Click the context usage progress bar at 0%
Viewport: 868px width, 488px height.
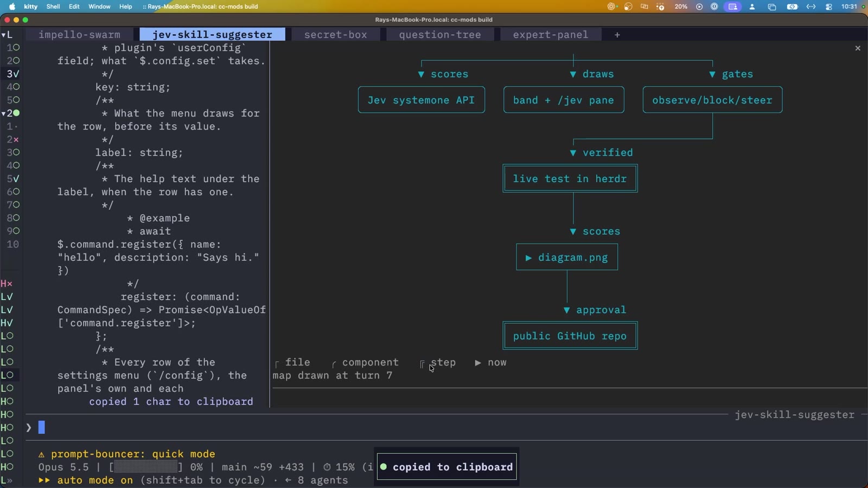point(146,467)
